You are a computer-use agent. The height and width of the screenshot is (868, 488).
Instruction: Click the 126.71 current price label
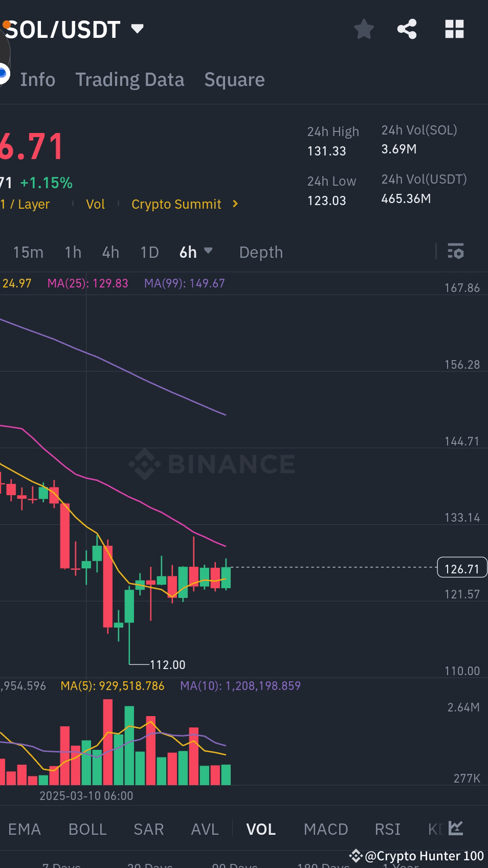coord(461,568)
